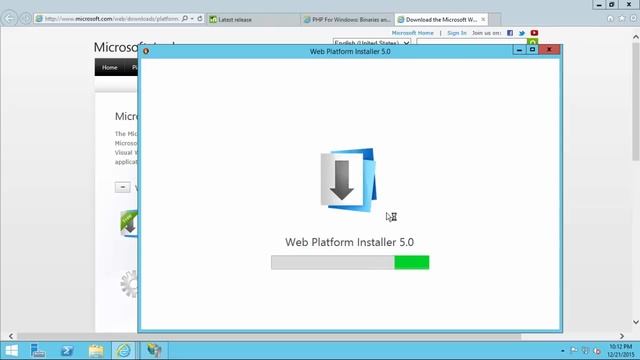
Task: Click the Internet Explorer back arrow
Action: (9, 18)
